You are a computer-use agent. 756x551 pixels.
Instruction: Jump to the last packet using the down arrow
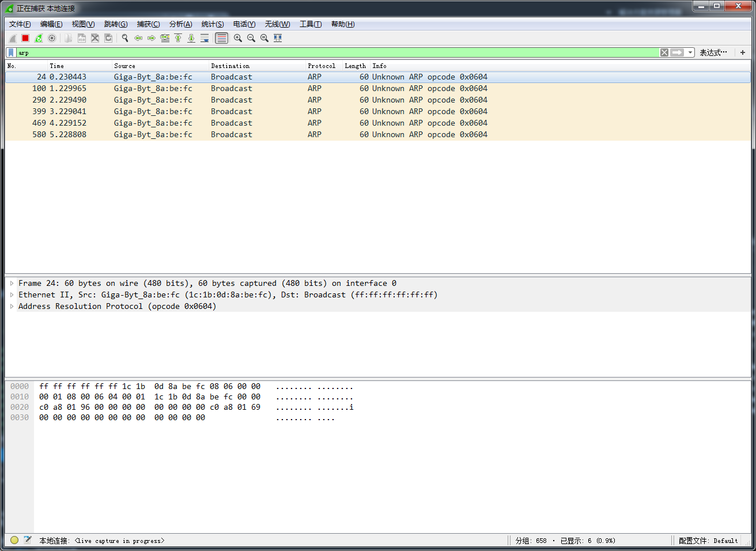tap(191, 38)
